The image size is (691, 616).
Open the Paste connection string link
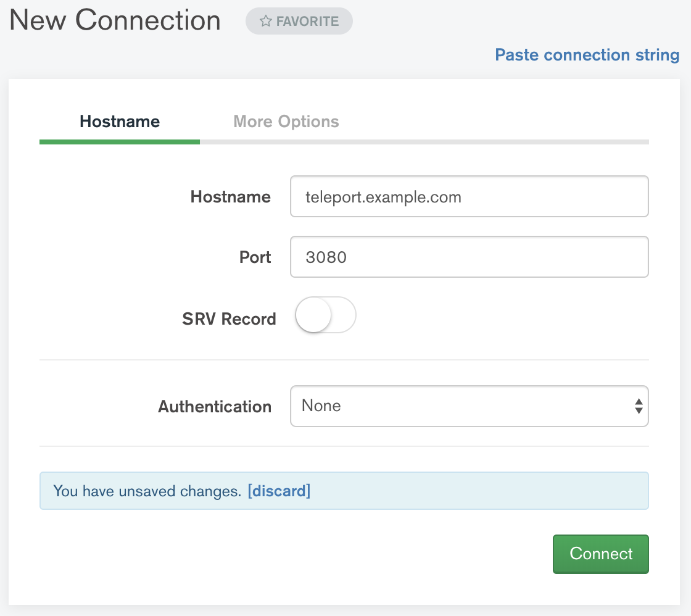[586, 55]
